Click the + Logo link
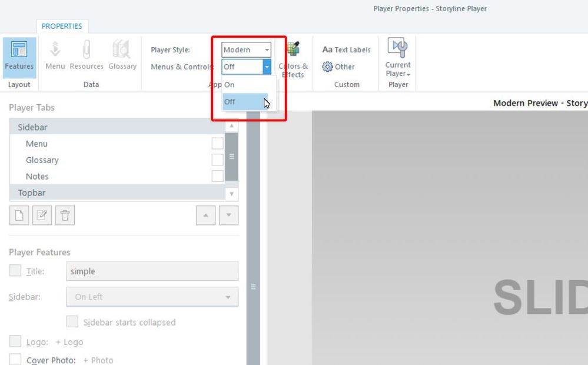588x365 pixels. [x=69, y=342]
